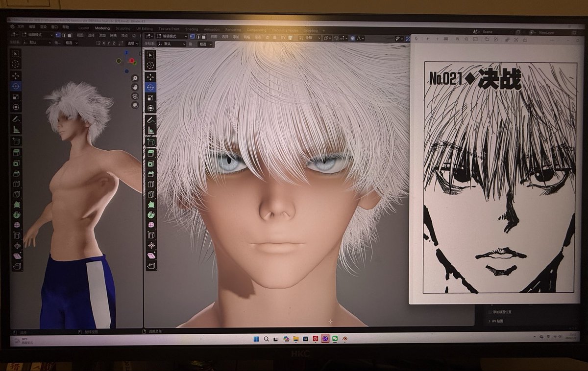This screenshot has width=588, height=371.
Task: Switch to the Shading workspace tab
Action: coord(192,29)
